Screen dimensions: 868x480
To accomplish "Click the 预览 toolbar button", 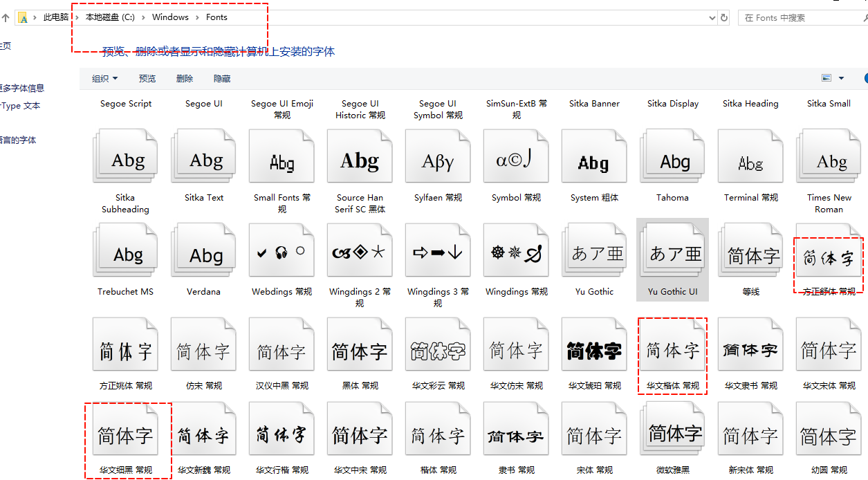I will [147, 79].
